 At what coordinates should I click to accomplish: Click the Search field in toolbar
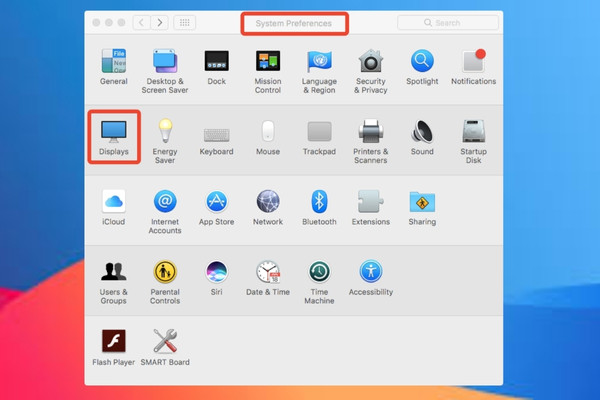[x=448, y=23]
